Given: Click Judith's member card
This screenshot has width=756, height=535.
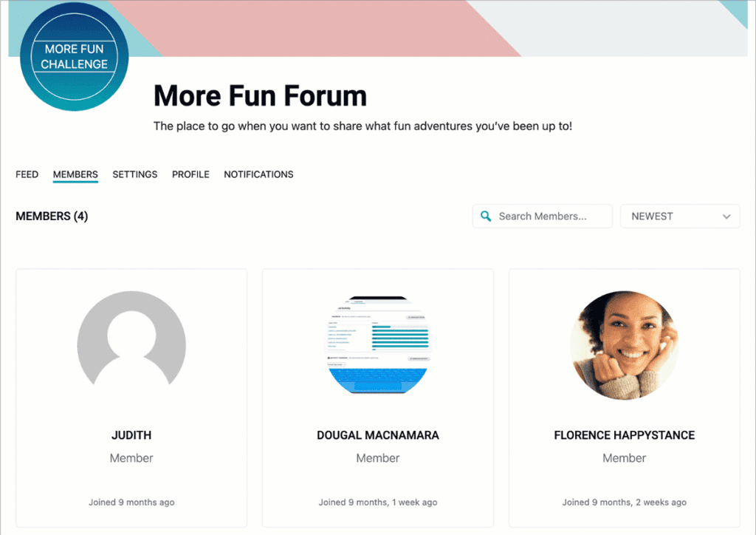Looking at the screenshot, I should pos(131,398).
